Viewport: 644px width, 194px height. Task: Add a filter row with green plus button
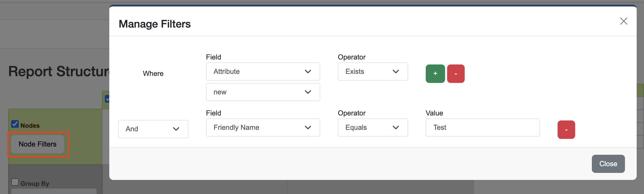click(435, 74)
